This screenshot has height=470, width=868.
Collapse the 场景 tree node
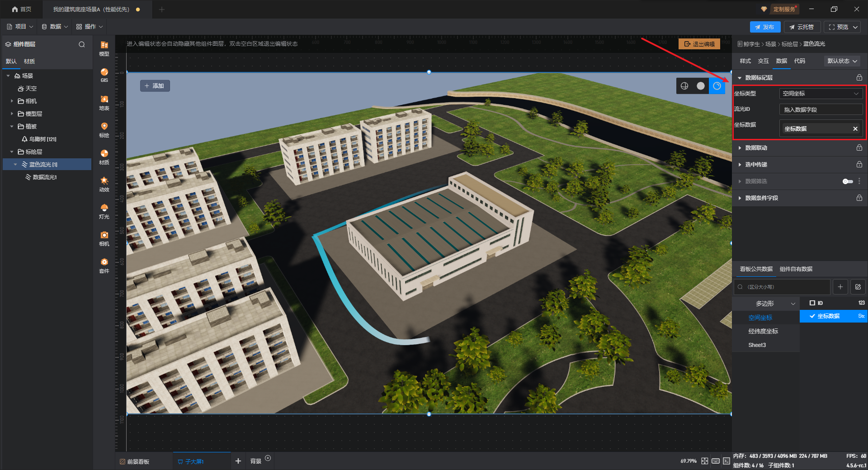pyautogui.click(x=8, y=76)
